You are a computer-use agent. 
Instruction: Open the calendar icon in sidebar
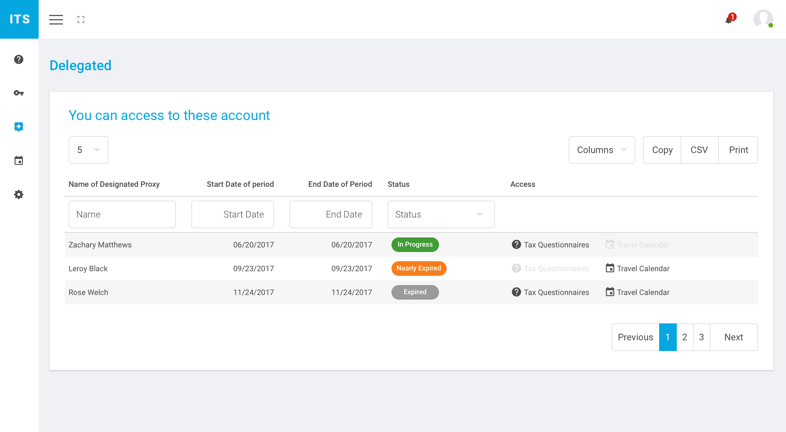coord(19,161)
